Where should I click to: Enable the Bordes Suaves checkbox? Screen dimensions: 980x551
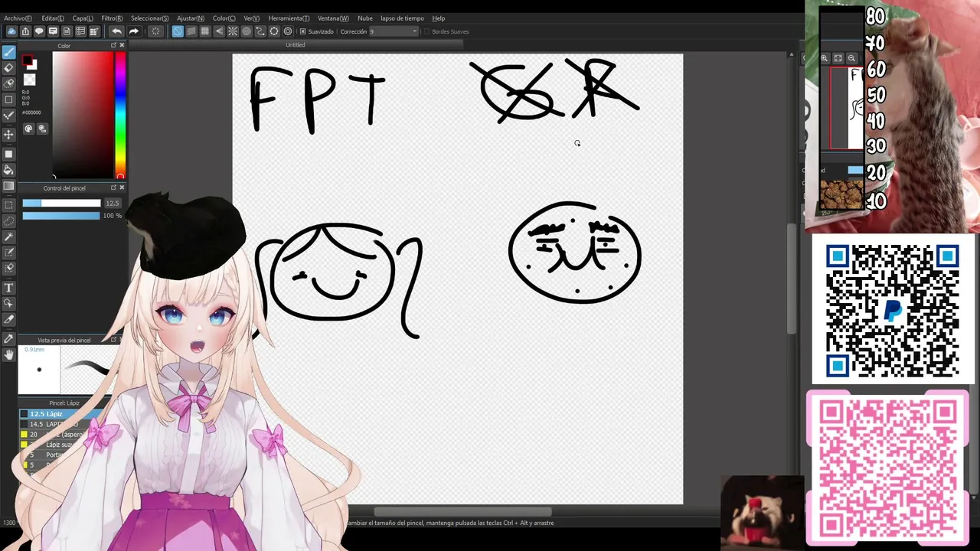427,31
